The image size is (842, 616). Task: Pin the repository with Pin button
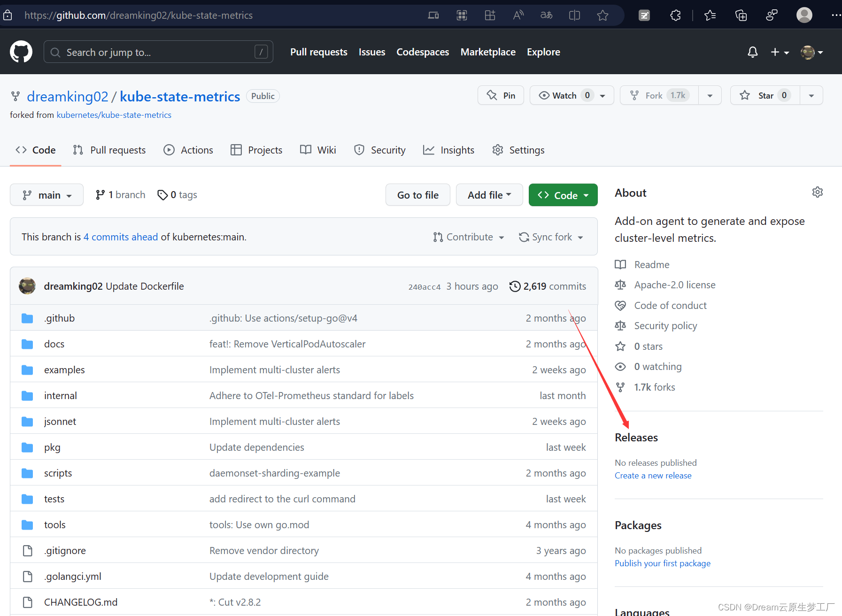tap(501, 95)
